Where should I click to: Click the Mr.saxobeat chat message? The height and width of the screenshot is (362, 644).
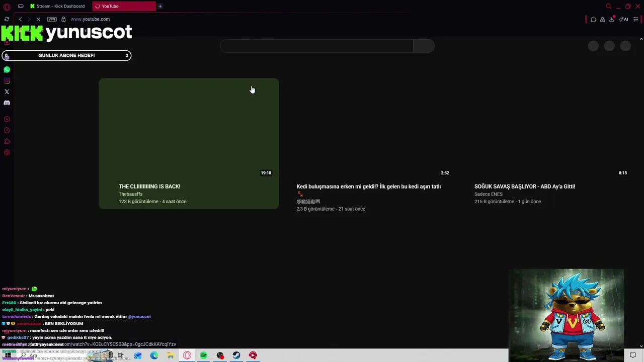coord(41,296)
